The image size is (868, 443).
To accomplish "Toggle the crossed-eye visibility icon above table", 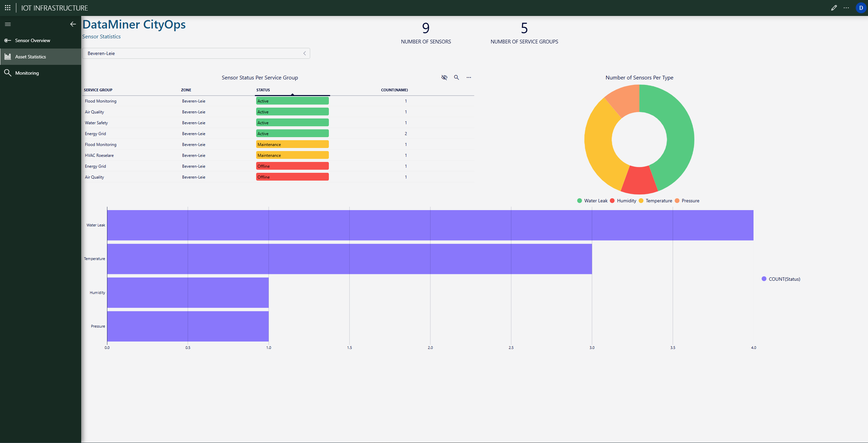I will (444, 77).
